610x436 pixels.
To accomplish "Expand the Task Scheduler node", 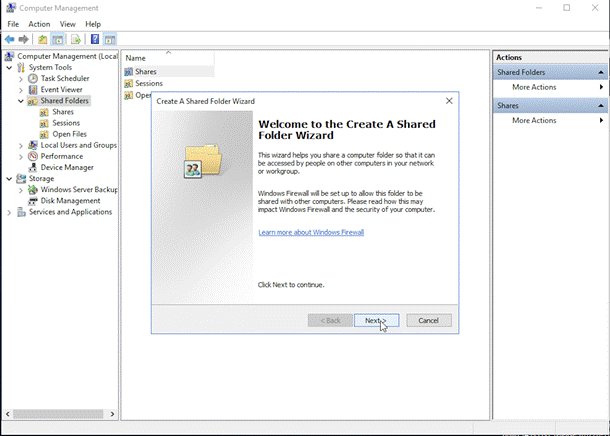I will pos(21,79).
